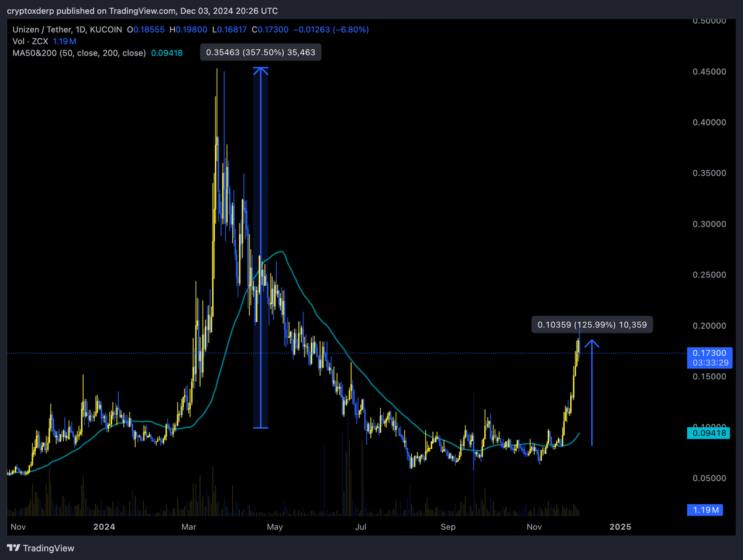Click the TradingView logo icon
743x560 pixels.
tap(13, 548)
